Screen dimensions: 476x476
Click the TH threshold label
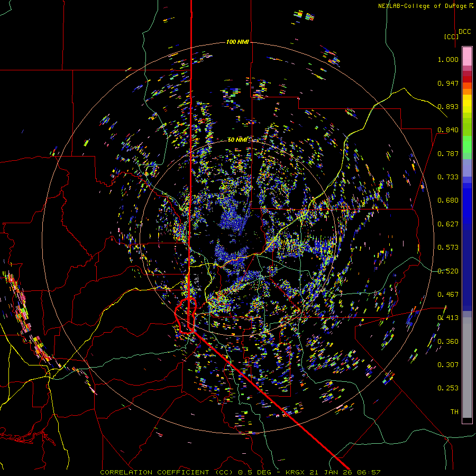[454, 412]
